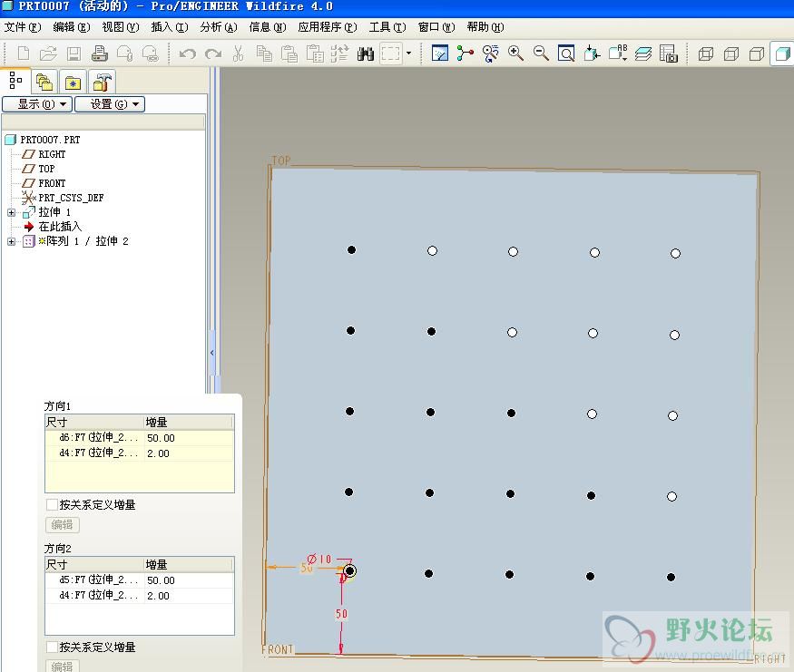Click the 编辑 button under 方向1
The image size is (794, 672).
coord(63,525)
